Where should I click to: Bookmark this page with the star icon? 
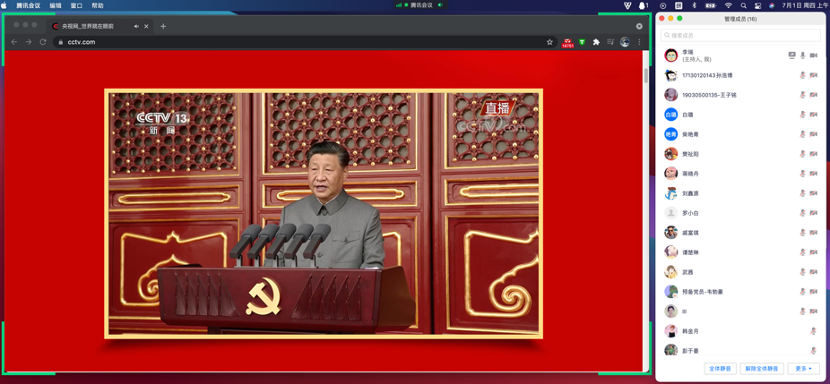pyautogui.click(x=549, y=42)
